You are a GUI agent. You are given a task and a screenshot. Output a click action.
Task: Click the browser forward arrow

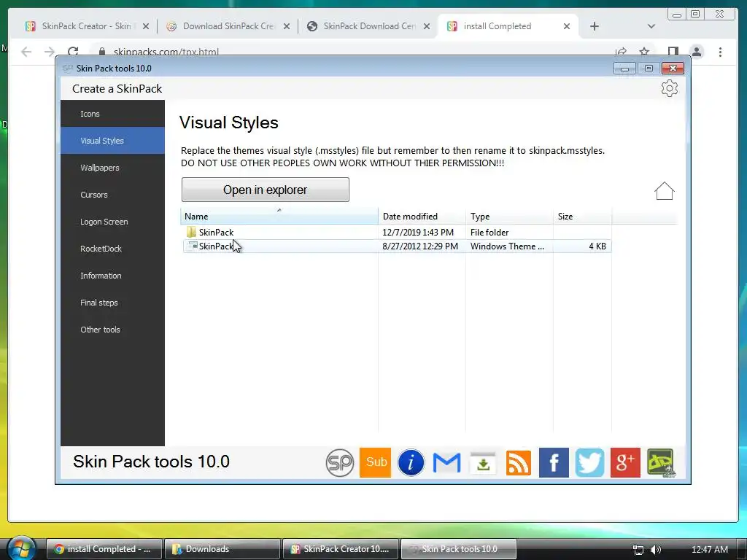[x=50, y=52]
